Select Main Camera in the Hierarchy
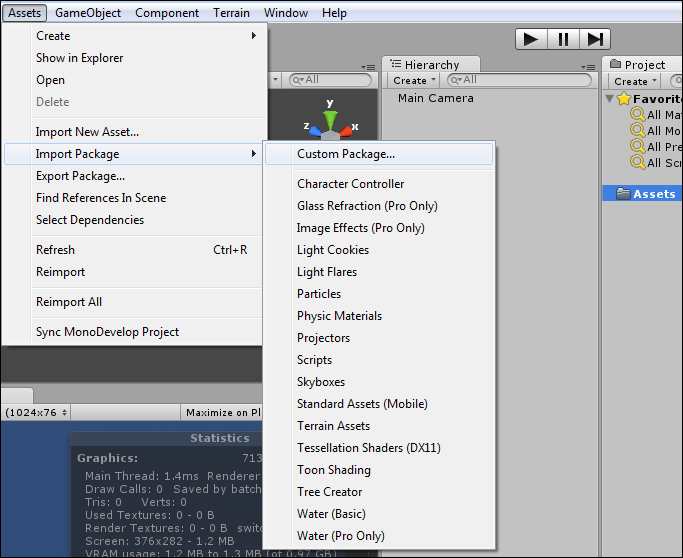 (435, 98)
